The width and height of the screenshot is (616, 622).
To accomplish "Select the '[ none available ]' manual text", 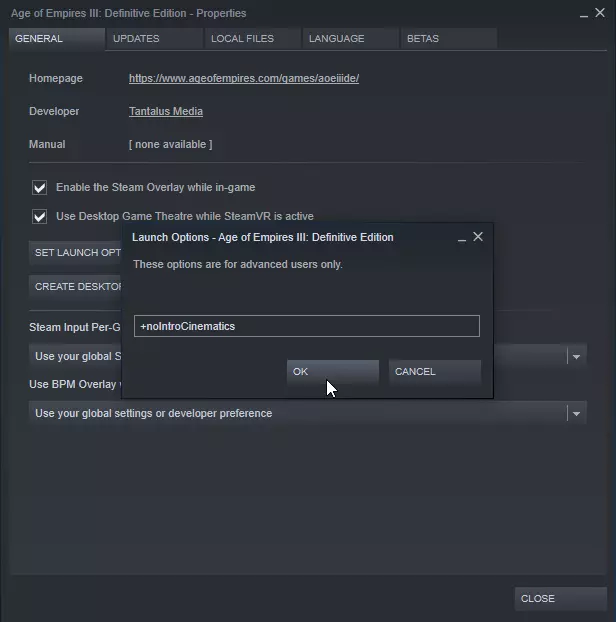I will (171, 144).
